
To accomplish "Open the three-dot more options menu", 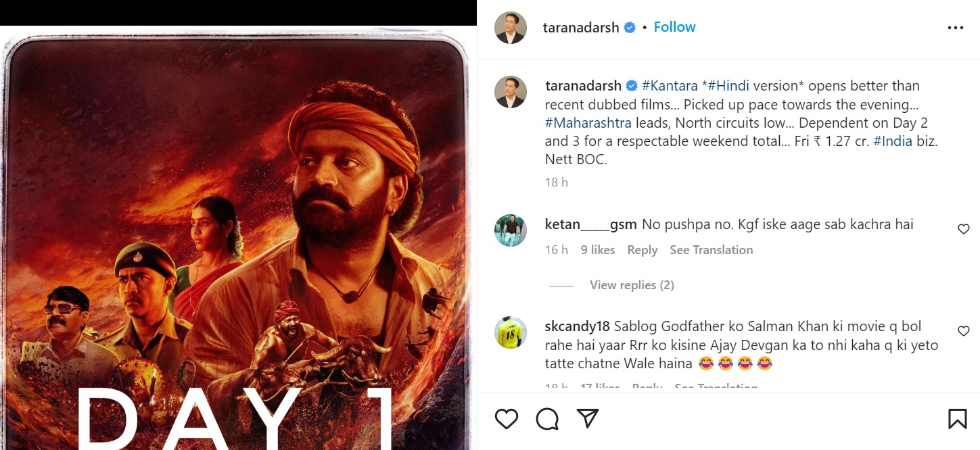I will 955,28.
